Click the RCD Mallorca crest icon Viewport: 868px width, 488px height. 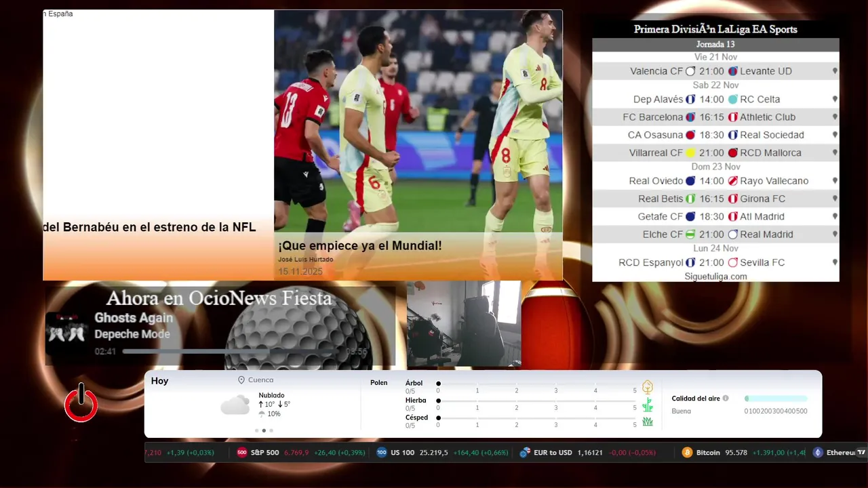tap(732, 153)
